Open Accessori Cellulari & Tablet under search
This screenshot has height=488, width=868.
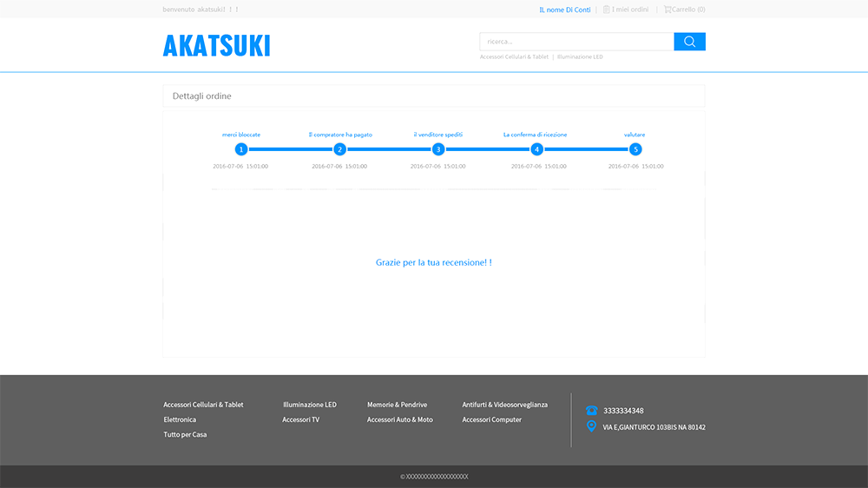pyautogui.click(x=514, y=57)
